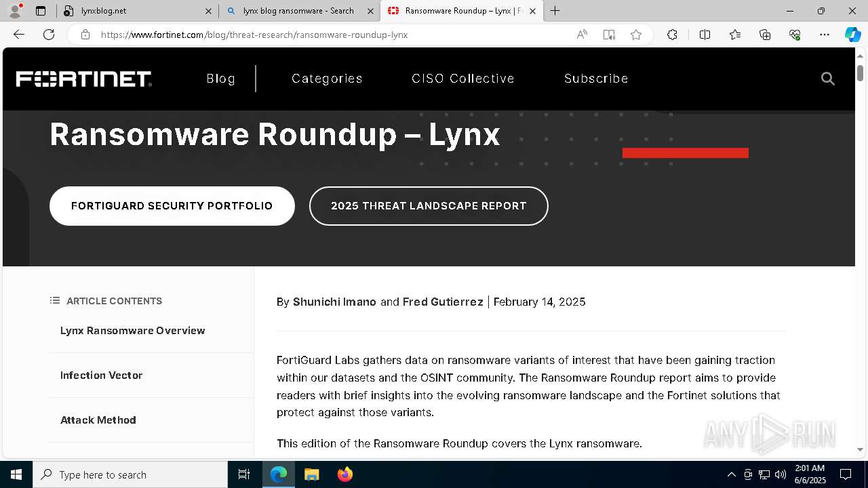Open the Extensions menu
The width and height of the screenshot is (868, 488).
point(672,35)
